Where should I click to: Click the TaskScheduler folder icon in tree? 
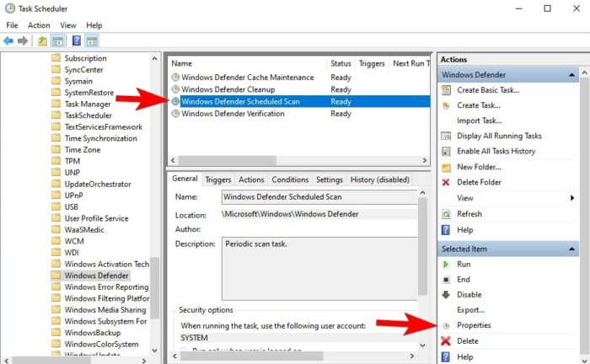[x=56, y=115]
